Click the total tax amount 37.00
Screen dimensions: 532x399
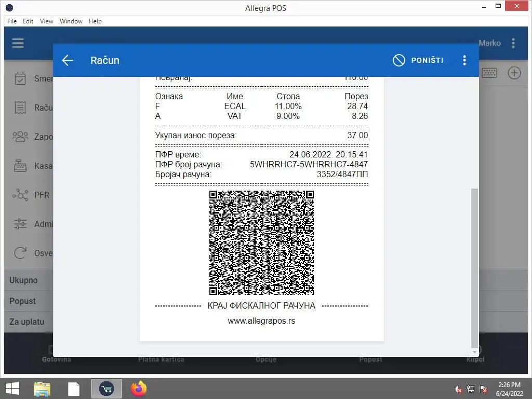point(357,136)
